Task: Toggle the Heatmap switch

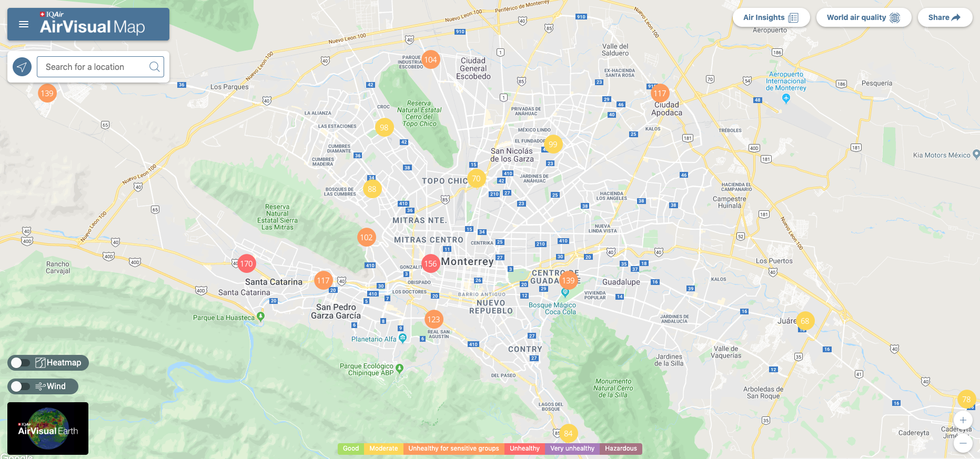Action: pyautogui.click(x=21, y=363)
